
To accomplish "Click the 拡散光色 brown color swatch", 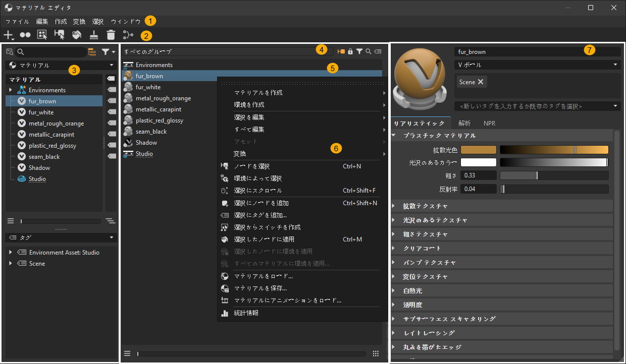I will [x=479, y=150].
